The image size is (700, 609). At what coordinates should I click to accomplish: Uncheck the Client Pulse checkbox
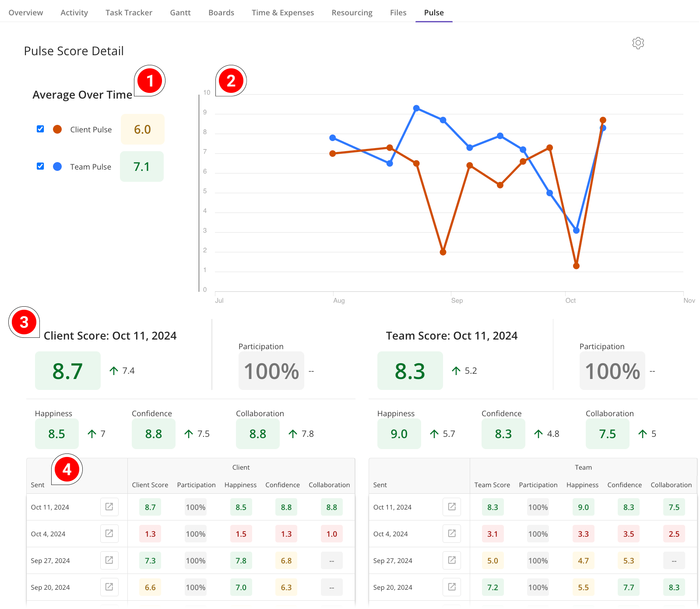40,129
